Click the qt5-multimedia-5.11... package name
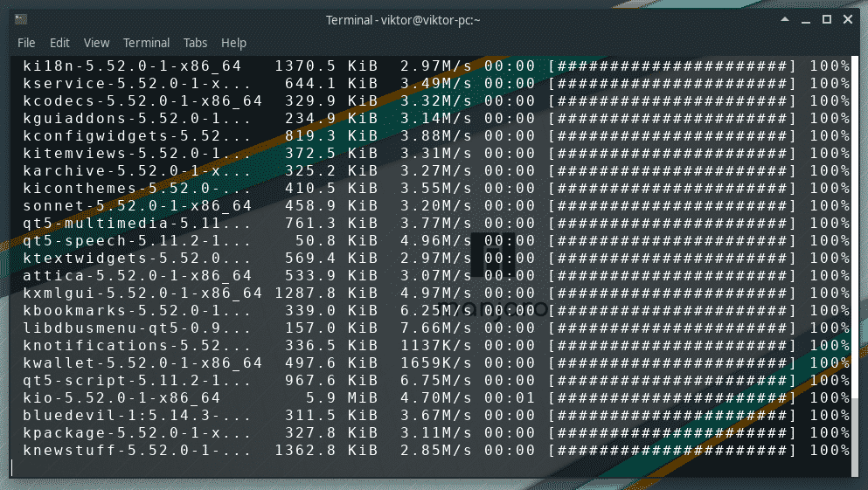Image resolution: width=868 pixels, height=490 pixels. [x=137, y=224]
